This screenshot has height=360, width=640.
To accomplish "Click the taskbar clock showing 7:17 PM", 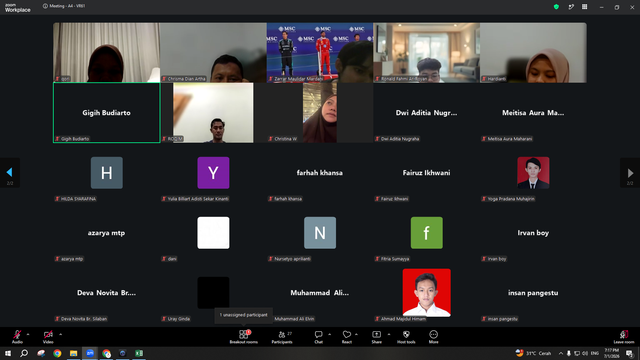I will [x=611, y=353].
